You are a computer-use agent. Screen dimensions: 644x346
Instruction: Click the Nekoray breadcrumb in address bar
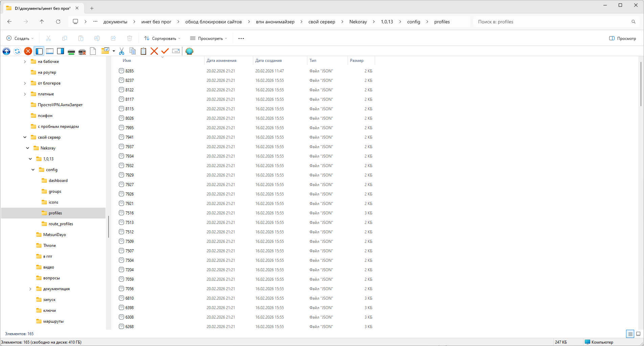(x=358, y=22)
